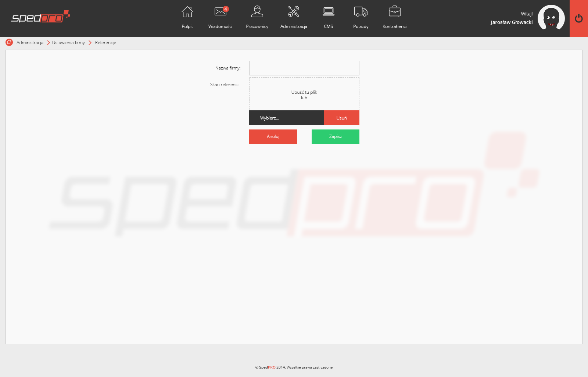The width and height of the screenshot is (588, 377).
Task: Click the file drop zone area
Action: click(304, 94)
